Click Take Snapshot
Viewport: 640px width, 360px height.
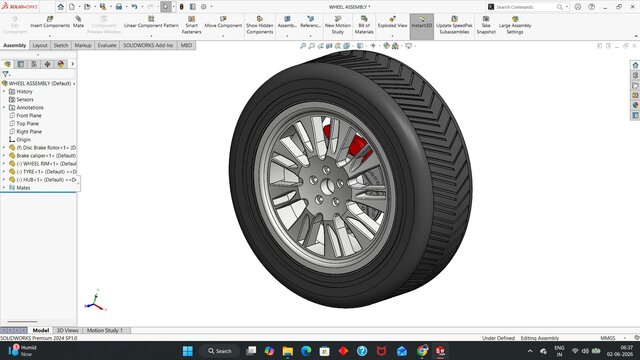pos(486,25)
